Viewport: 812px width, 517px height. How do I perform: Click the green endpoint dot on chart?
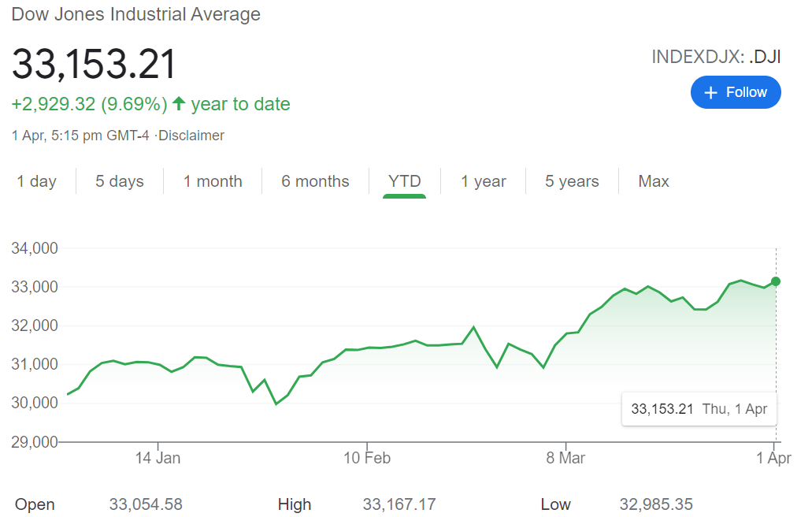point(776,281)
